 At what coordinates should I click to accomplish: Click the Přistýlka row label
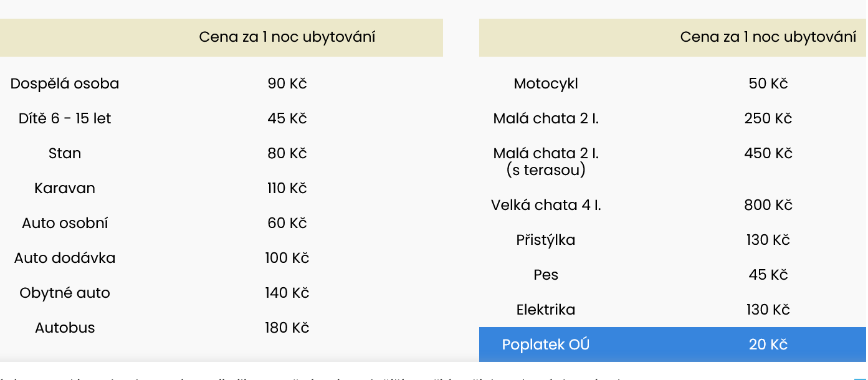(546, 240)
